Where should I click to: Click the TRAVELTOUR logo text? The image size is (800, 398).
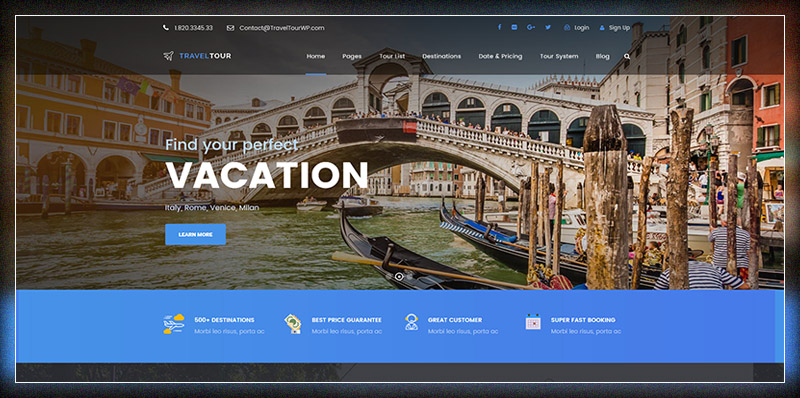coord(205,56)
